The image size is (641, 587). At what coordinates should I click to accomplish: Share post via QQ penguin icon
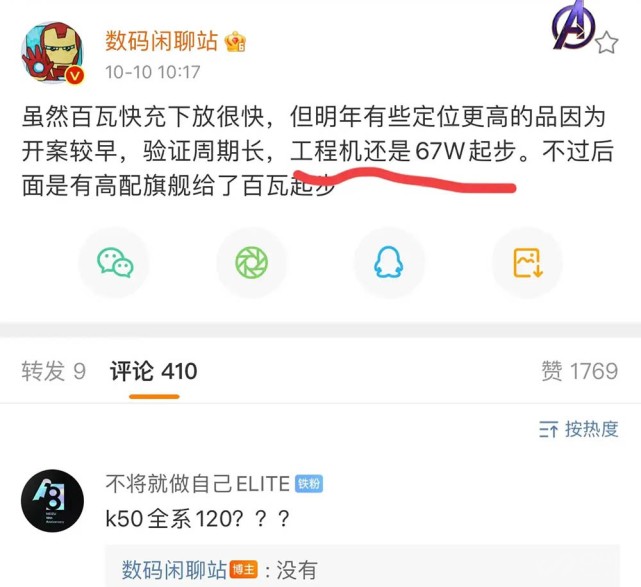point(389,263)
